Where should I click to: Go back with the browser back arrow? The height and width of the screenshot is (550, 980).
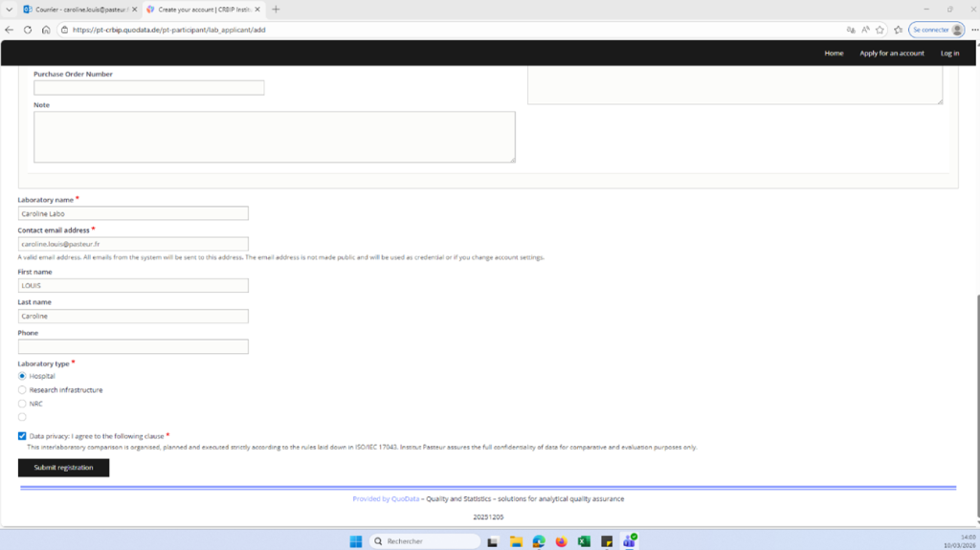click(x=10, y=30)
